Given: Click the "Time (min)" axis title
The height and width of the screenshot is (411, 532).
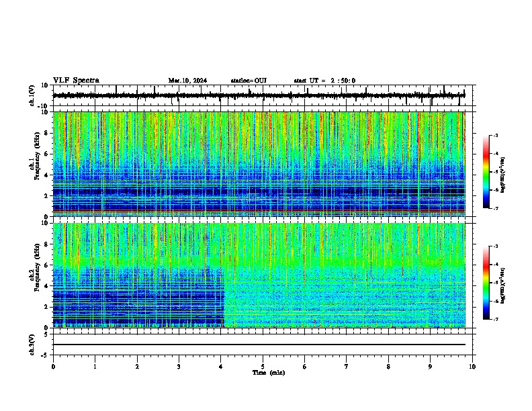Looking at the screenshot, I should (269, 373).
